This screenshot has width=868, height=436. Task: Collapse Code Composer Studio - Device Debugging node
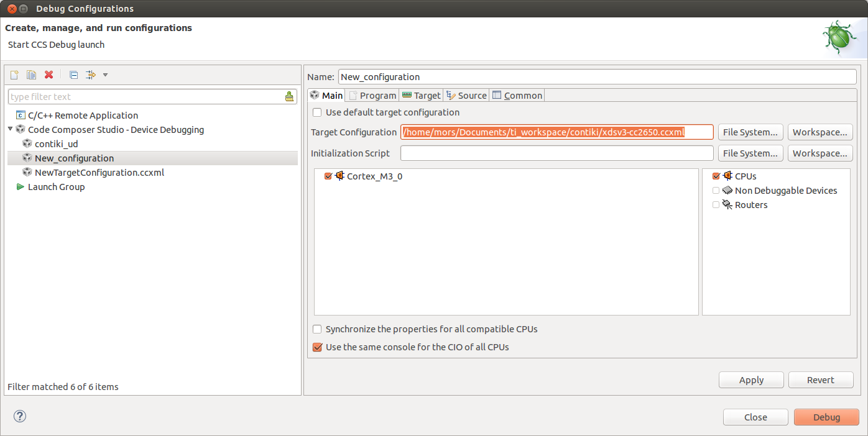point(11,130)
